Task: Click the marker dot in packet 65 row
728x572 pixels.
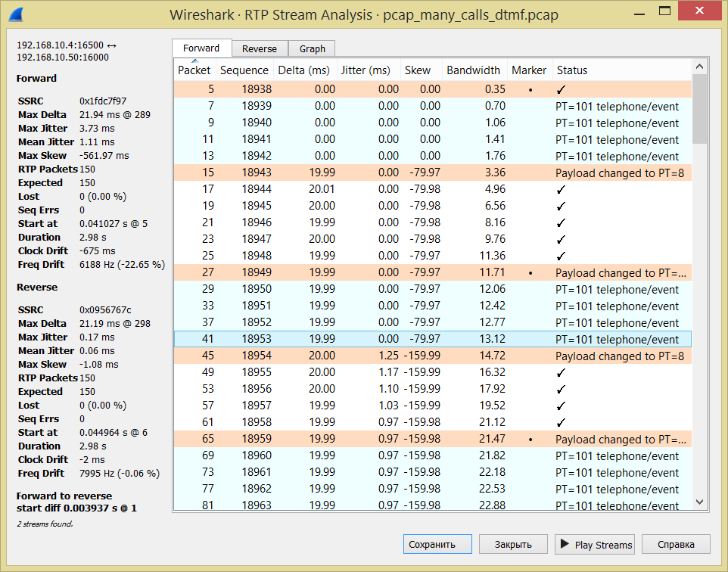Action: 530,440
